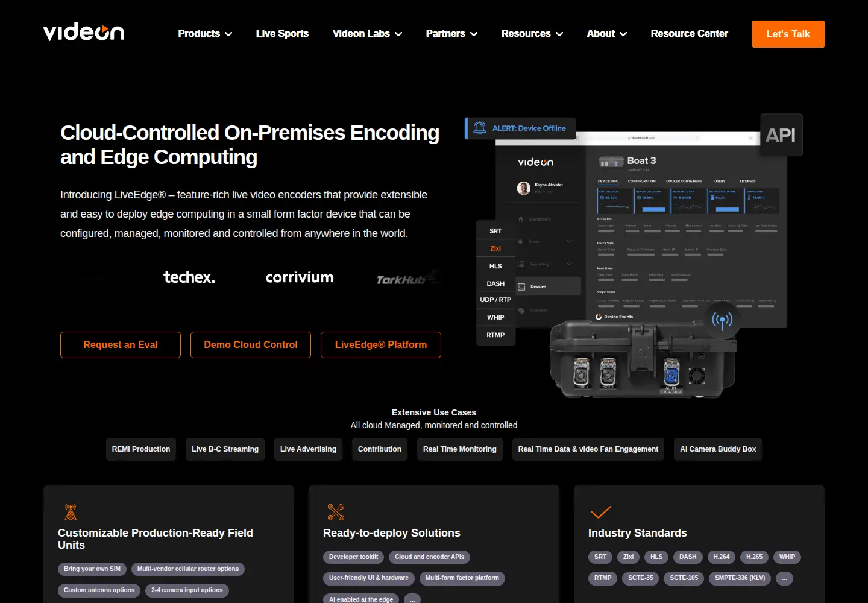Click the SRT tag under Industry Standards

pos(600,557)
